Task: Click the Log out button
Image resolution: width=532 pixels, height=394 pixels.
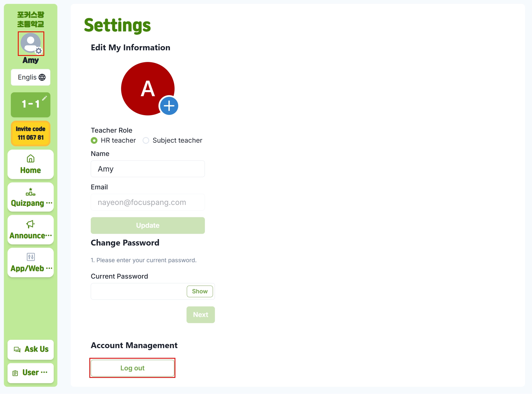Action: click(133, 368)
